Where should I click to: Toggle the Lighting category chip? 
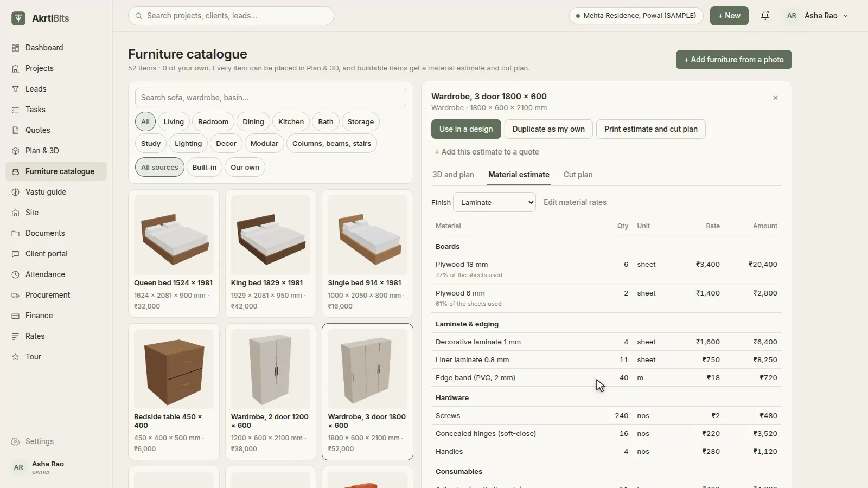[x=188, y=143]
